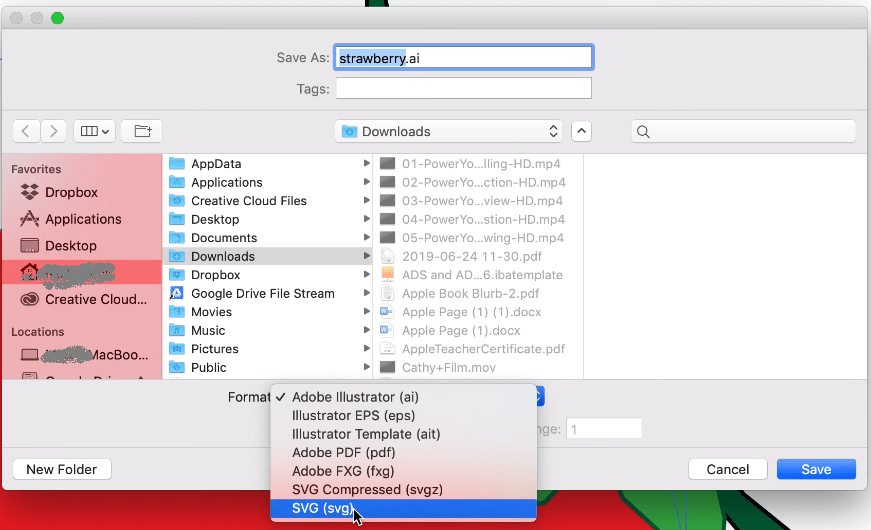
Task: Click the forward navigation arrow
Action: click(x=53, y=131)
